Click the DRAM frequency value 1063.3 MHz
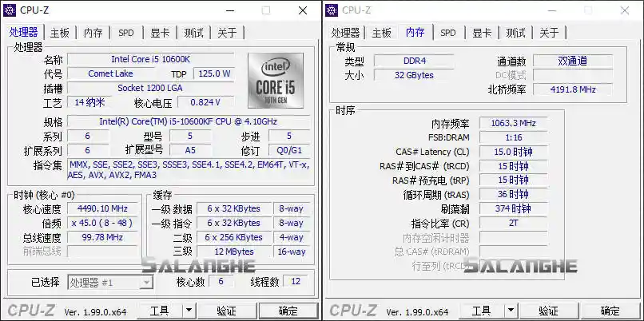The width and height of the screenshot is (644, 321). tap(514, 123)
